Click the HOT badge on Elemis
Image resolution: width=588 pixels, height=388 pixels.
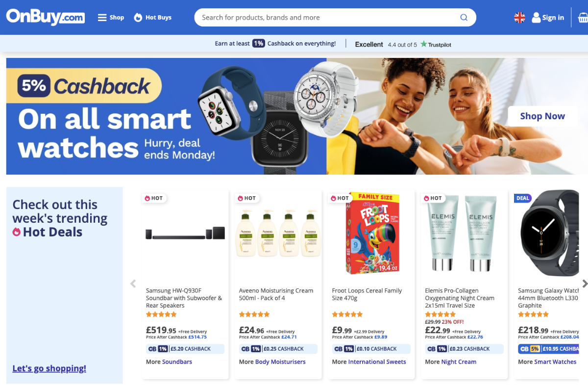[433, 198]
